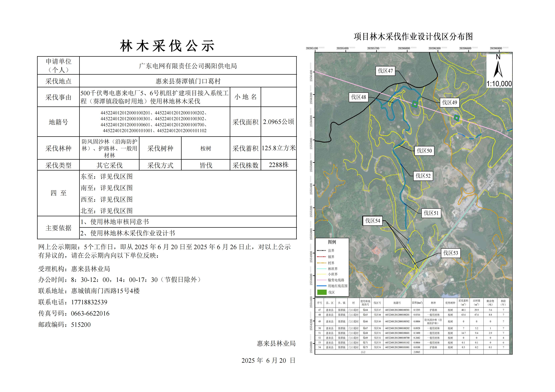Click the 东至：详见伐区图 line
The width and height of the screenshot is (555, 392).
point(107,176)
